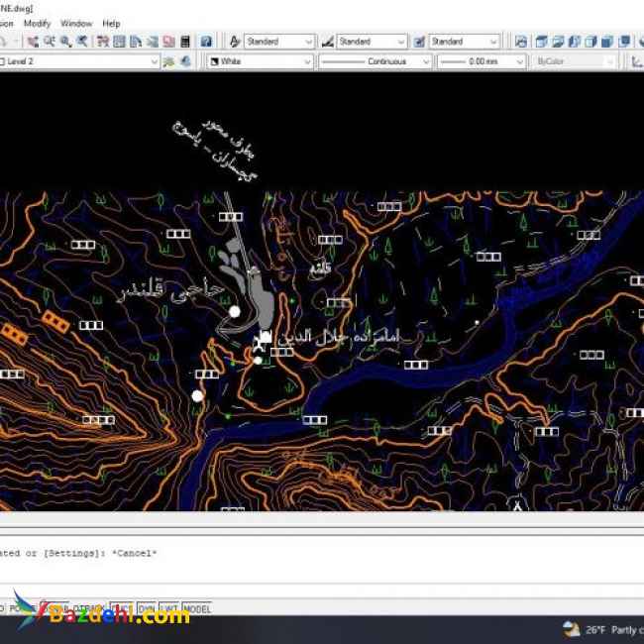The height and width of the screenshot is (644, 644).
Task: Expand the Level 2 layer dropdown
Action: (154, 61)
